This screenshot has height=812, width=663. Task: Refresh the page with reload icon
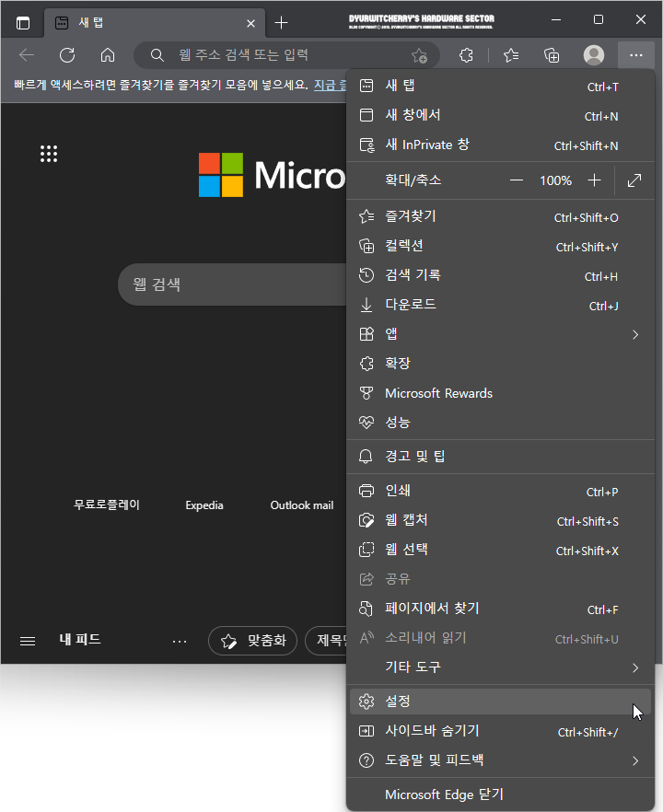tap(67, 55)
